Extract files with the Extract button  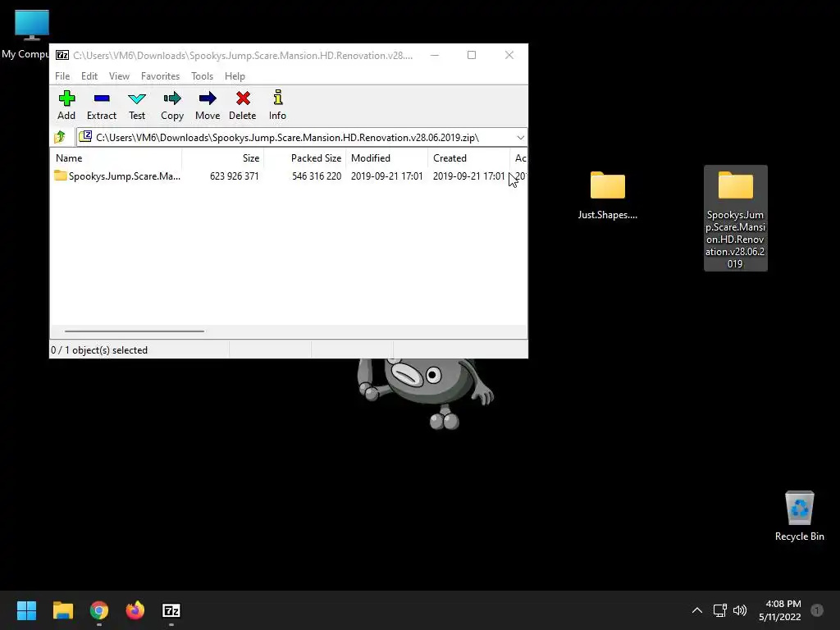coord(101,105)
